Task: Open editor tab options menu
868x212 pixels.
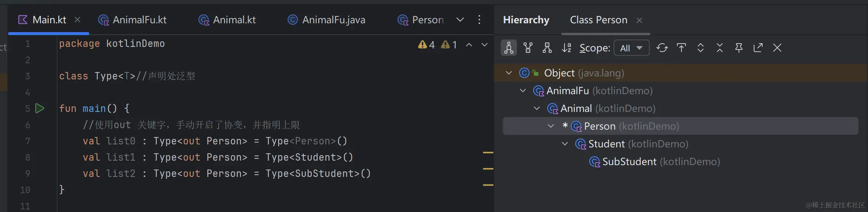Action: 479,20
